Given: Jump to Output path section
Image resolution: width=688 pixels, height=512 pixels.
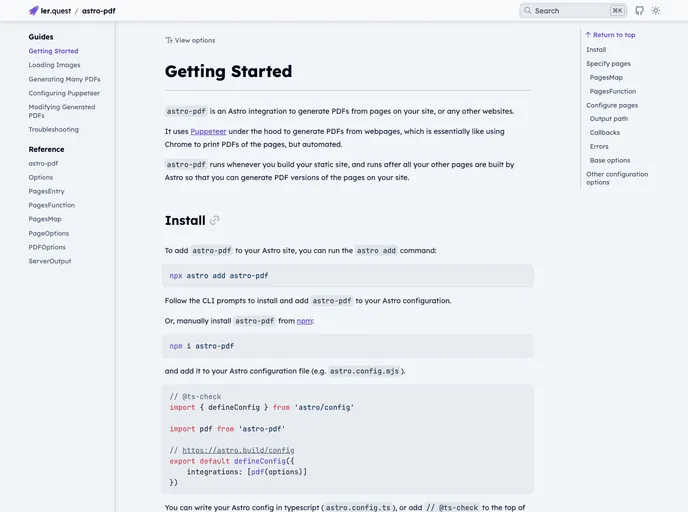Looking at the screenshot, I should 609,118.
